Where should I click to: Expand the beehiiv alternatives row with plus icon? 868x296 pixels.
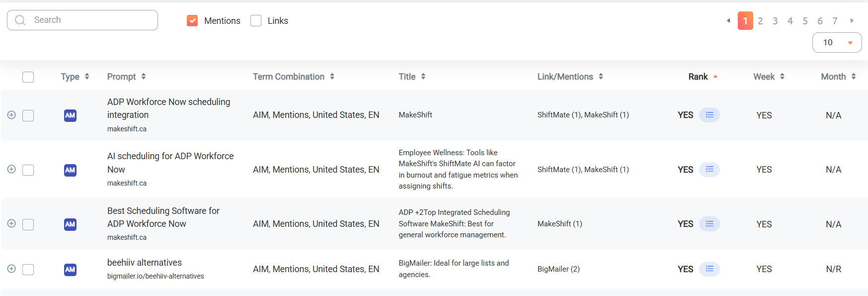pos(11,269)
